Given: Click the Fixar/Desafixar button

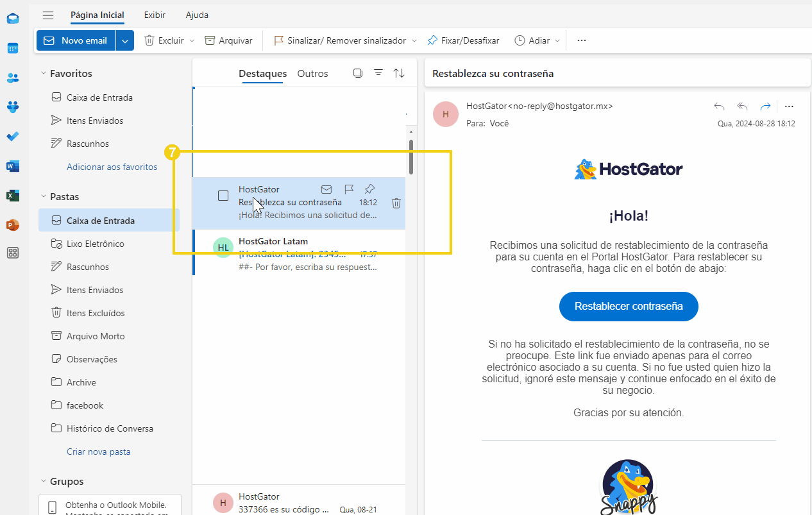Looking at the screenshot, I should [x=464, y=40].
